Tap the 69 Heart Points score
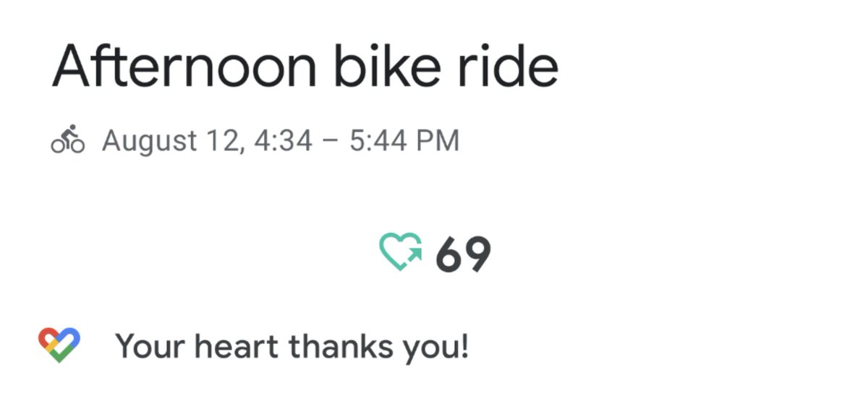The width and height of the screenshot is (868, 404). pyautogui.click(x=463, y=255)
